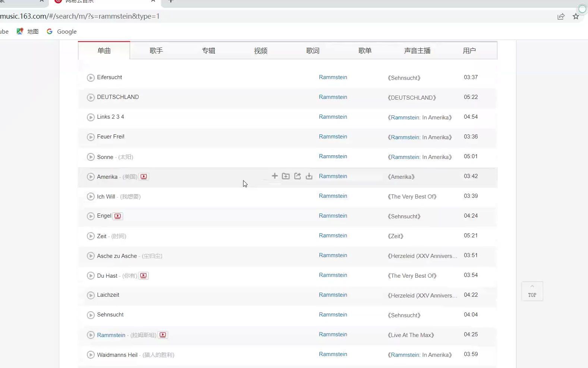Open the Links 2 3 4 song link
The image size is (588, 368).
[x=110, y=117]
